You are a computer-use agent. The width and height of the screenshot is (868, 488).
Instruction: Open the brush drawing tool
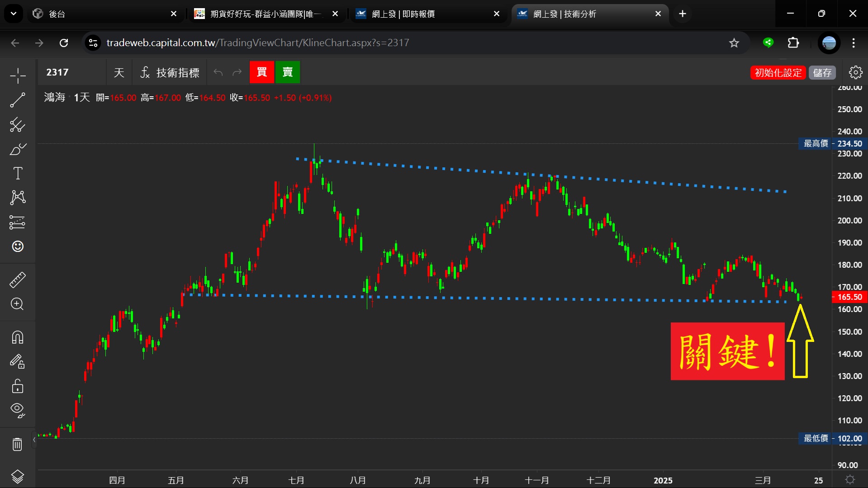click(18, 149)
